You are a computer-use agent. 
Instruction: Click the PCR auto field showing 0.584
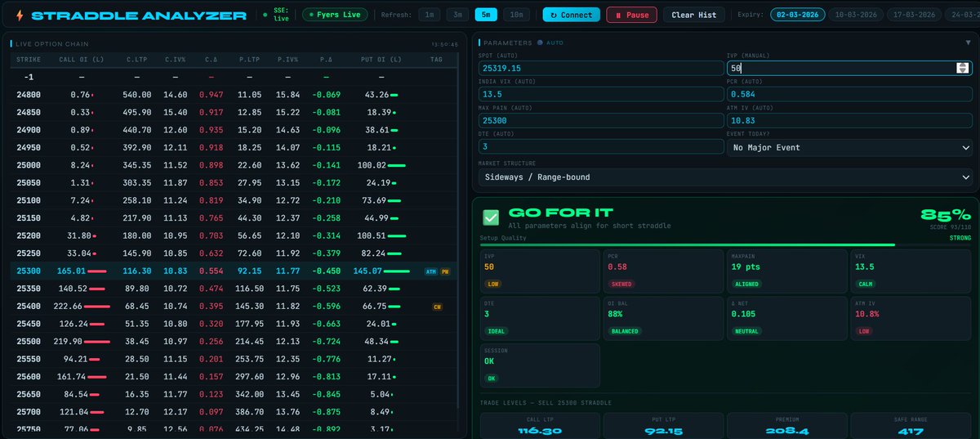[849, 94]
